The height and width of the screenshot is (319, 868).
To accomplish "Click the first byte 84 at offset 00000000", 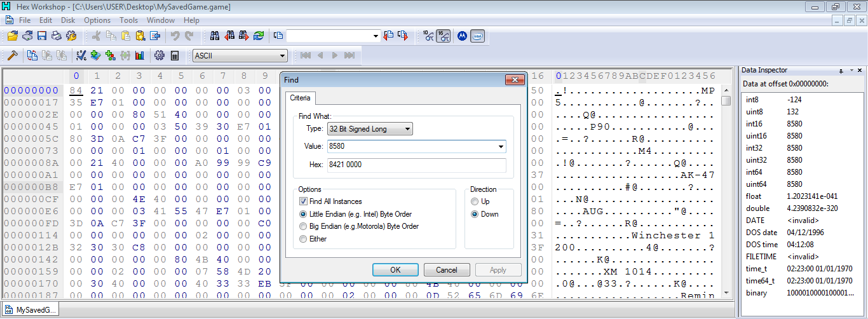I will tap(76, 90).
